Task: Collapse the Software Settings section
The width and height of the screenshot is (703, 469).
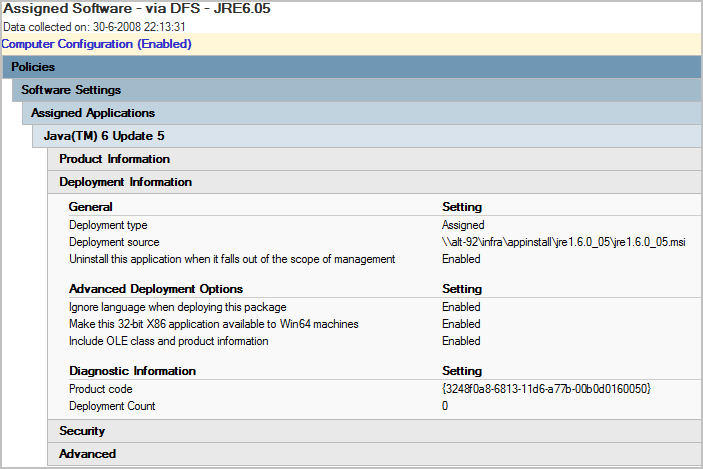Action: tap(356, 90)
